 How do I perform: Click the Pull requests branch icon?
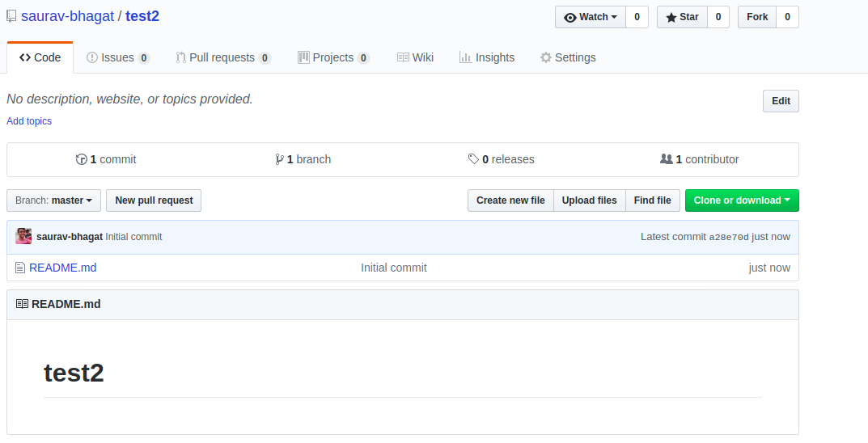click(180, 57)
